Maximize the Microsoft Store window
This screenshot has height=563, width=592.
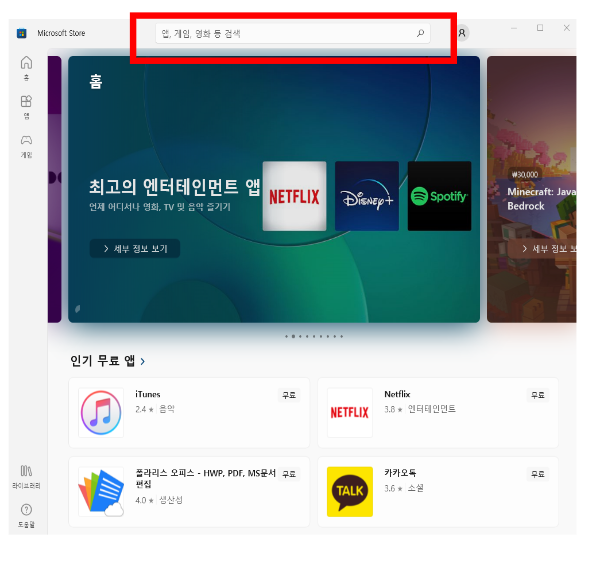(540, 28)
